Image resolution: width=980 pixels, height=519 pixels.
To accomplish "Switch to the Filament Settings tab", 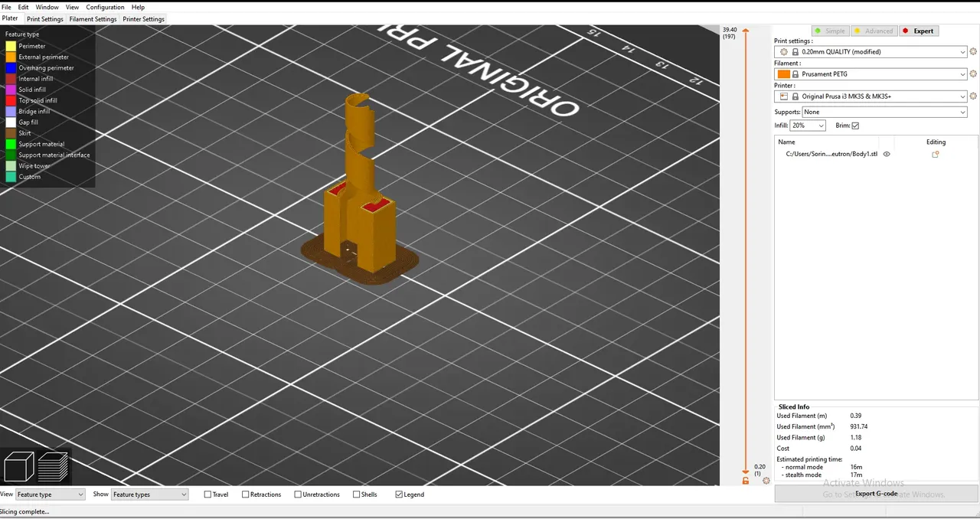I will click(x=93, y=19).
